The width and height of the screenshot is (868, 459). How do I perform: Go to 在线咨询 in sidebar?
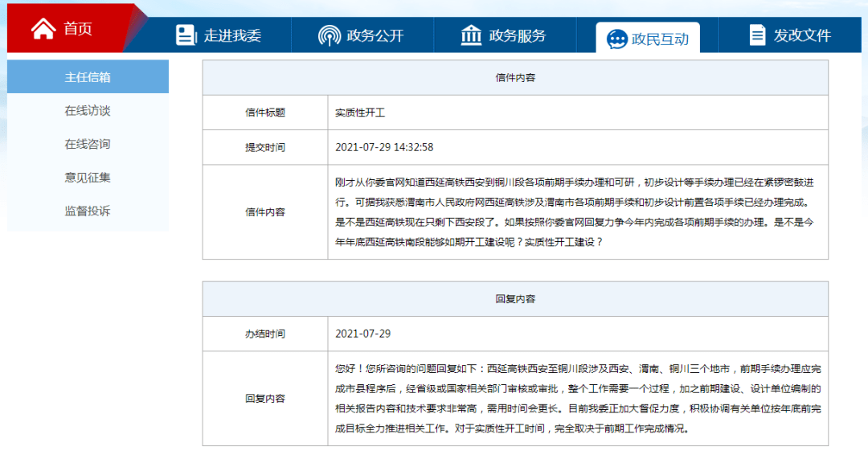click(88, 144)
